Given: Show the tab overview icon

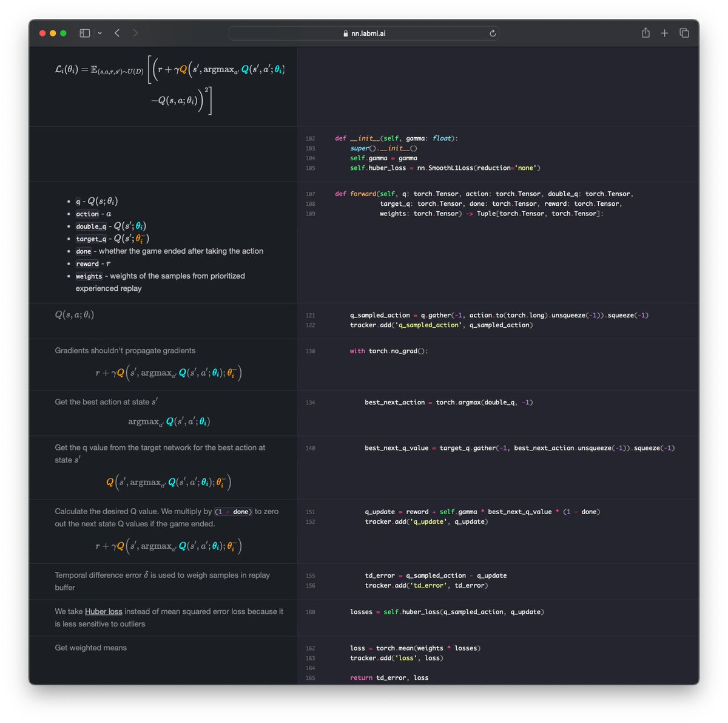Looking at the screenshot, I should 684,33.
